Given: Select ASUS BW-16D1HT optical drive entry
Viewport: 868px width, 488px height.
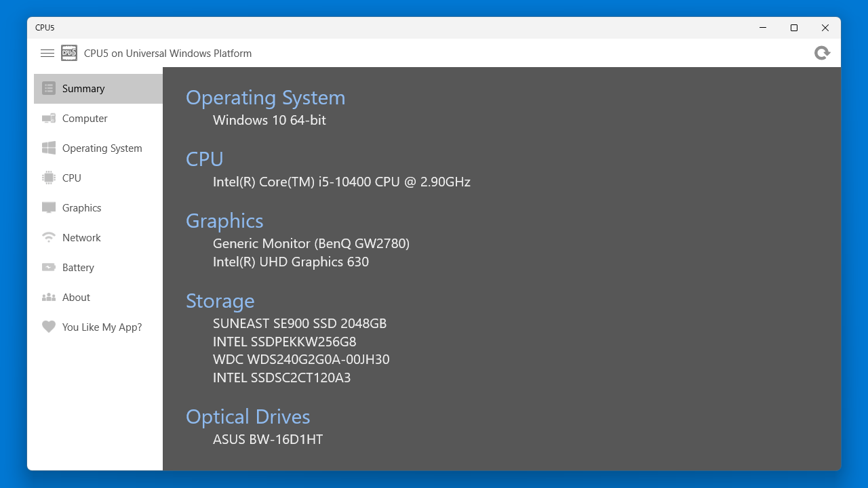Looking at the screenshot, I should tap(268, 439).
